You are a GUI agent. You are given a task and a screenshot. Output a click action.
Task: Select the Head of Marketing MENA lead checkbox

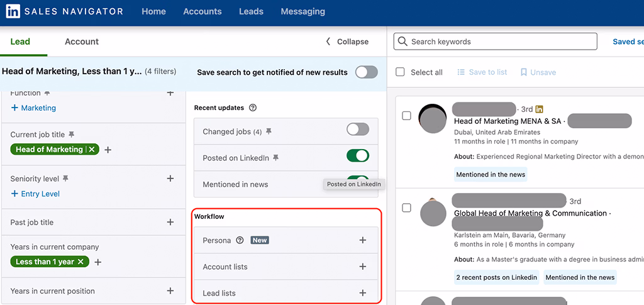406,116
